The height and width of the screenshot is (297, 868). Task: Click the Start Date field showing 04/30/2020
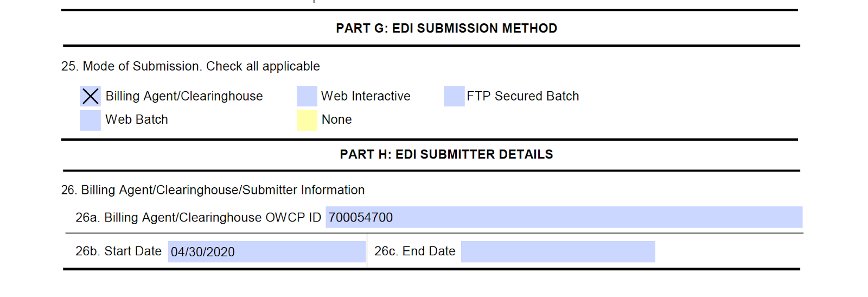266,252
